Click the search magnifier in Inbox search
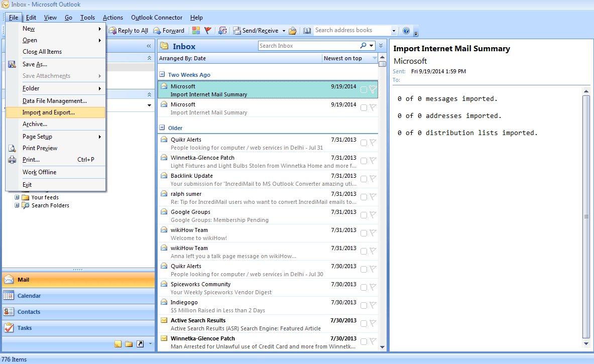 click(363, 46)
